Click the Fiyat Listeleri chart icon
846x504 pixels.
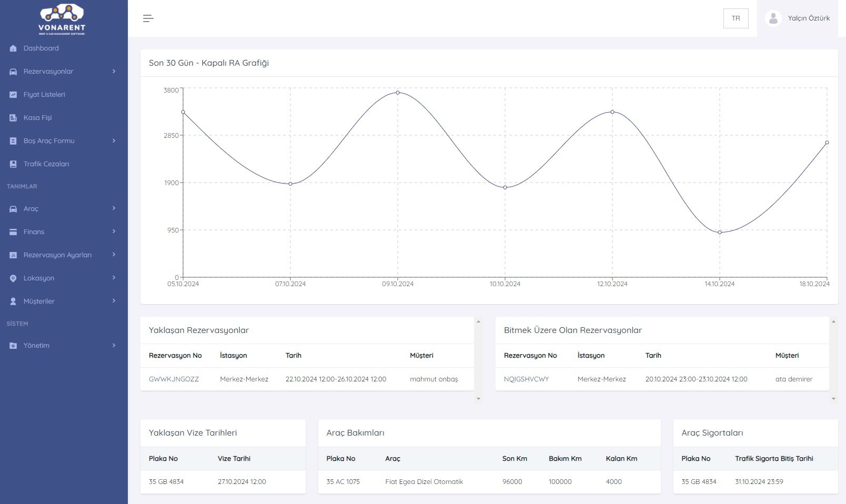(13, 95)
